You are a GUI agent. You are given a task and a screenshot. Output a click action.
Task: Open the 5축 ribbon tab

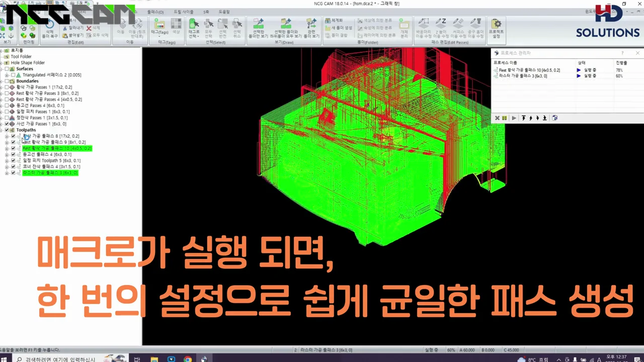pyautogui.click(x=206, y=12)
